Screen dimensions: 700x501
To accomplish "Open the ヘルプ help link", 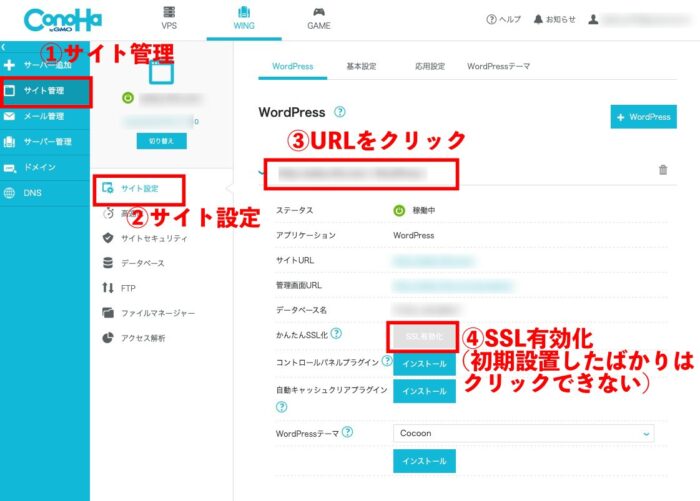I will [503, 19].
